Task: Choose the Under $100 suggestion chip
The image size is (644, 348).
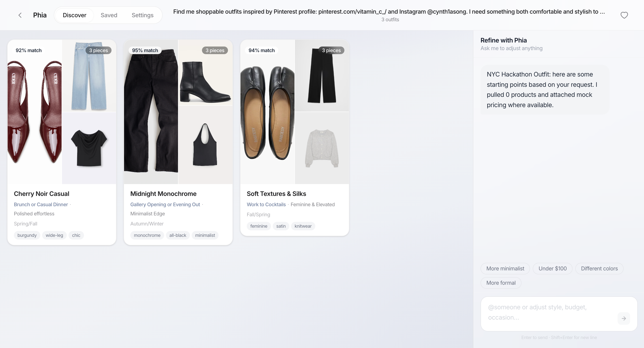Action: (552, 268)
